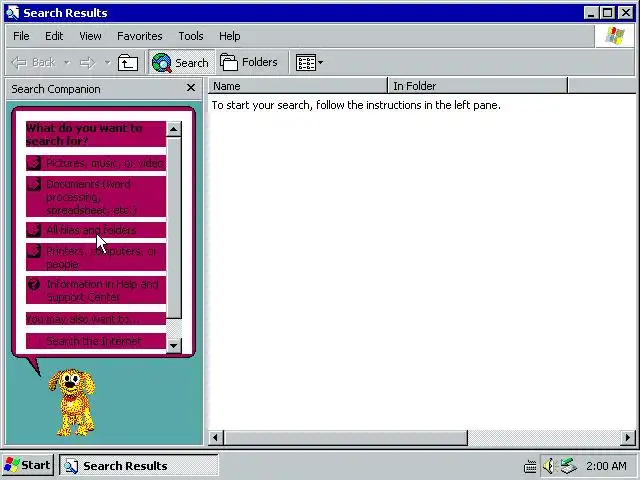Click the horizontal scrollbar thumb
640x480 pixels.
345,438
